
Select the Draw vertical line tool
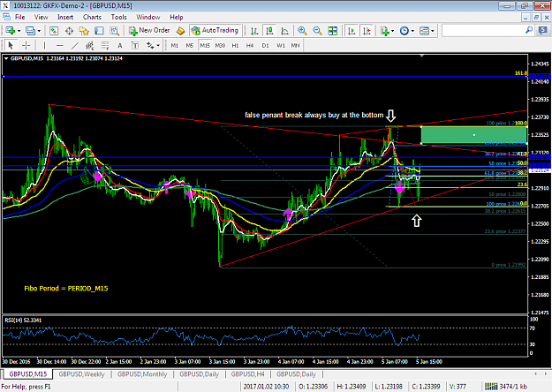[44, 45]
